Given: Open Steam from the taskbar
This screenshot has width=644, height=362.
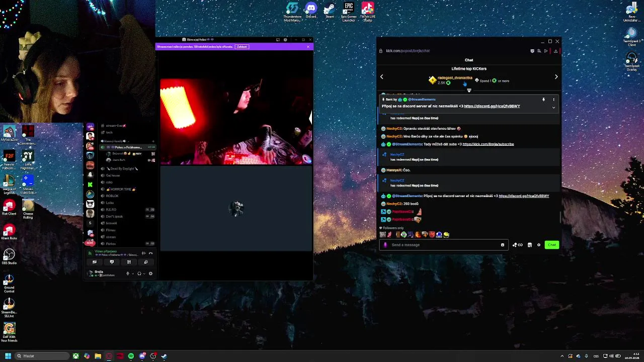Looking at the screenshot, I should coord(164,356).
